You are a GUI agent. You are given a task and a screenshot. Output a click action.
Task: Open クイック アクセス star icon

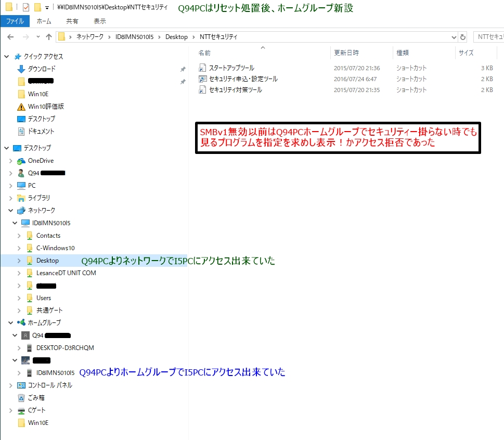coord(18,57)
